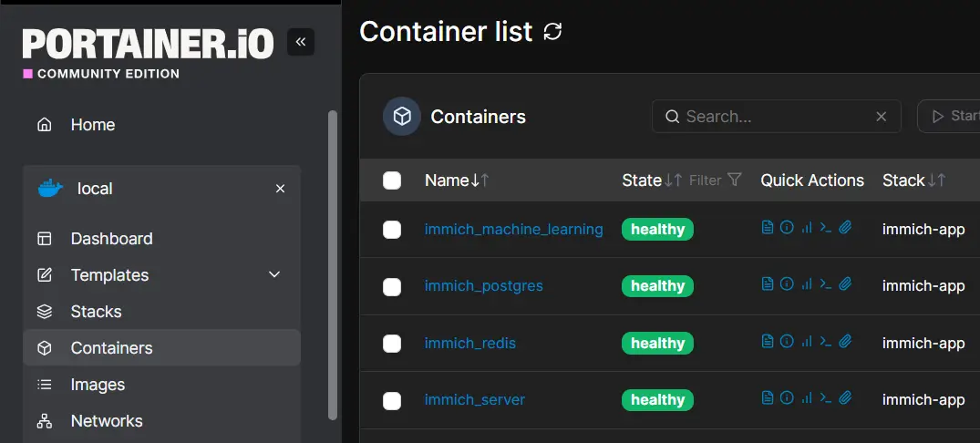This screenshot has height=443, width=980.
Task: Open the Stacks page
Action: (96, 312)
